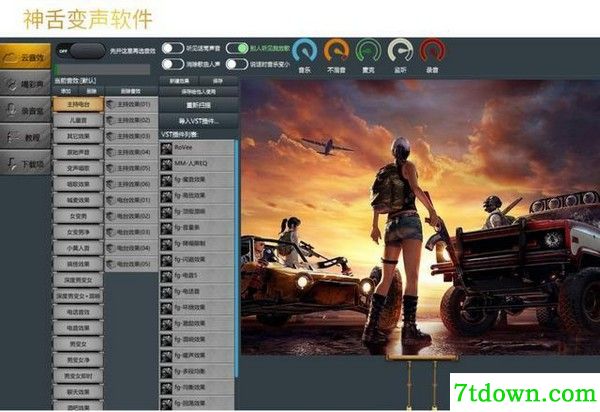Select the 深度男变女 category

(x=78, y=280)
